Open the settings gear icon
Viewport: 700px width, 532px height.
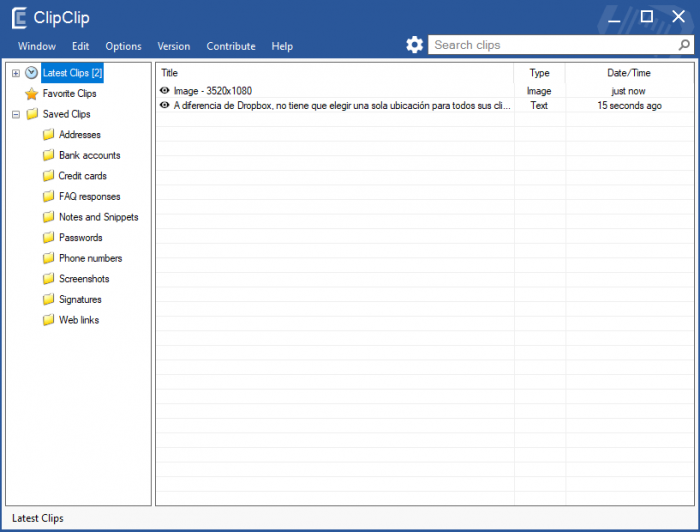pos(414,45)
